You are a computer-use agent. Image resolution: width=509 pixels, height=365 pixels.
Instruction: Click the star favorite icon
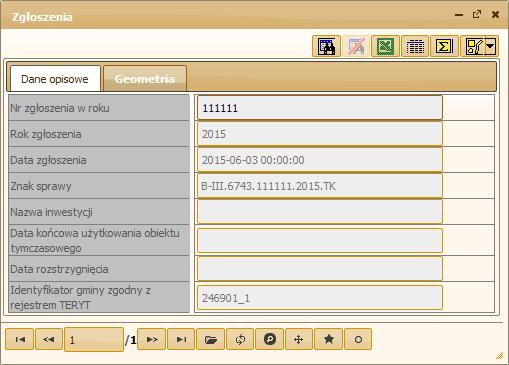tap(329, 339)
